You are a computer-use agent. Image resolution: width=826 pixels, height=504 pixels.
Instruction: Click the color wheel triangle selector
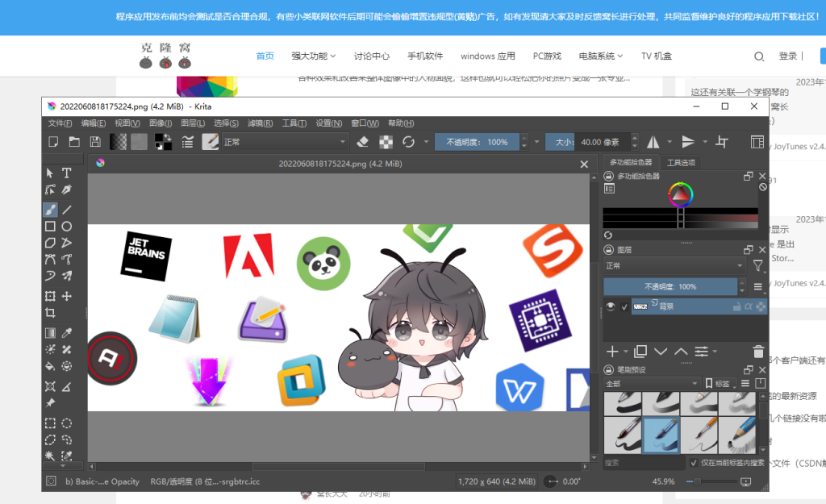pyautogui.click(x=680, y=195)
